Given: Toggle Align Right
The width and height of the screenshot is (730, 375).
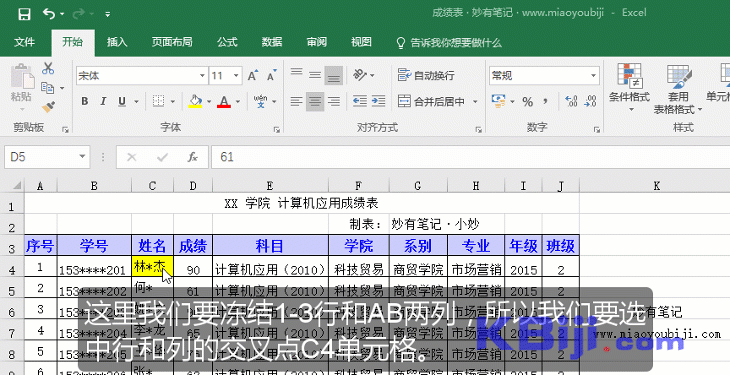Looking at the screenshot, I should 333,101.
